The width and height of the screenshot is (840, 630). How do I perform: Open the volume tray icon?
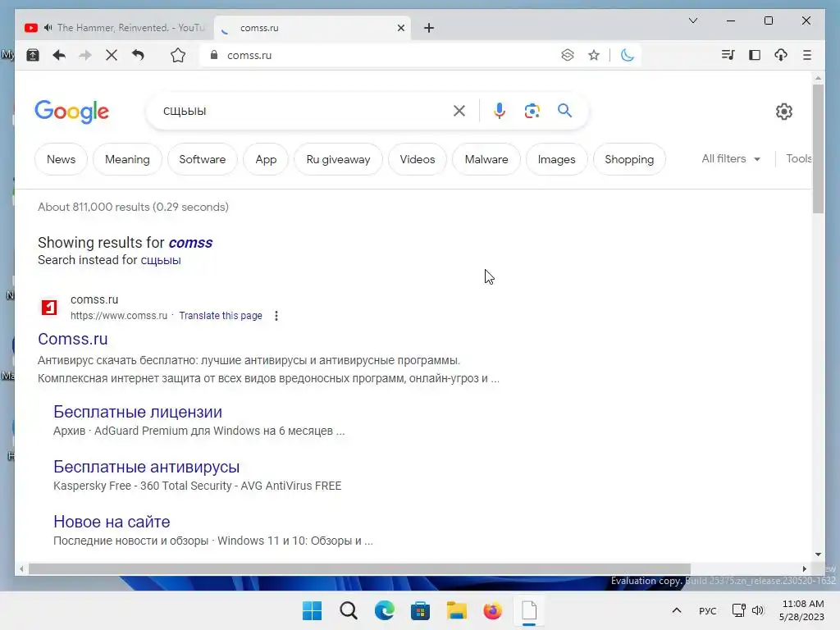click(x=757, y=610)
